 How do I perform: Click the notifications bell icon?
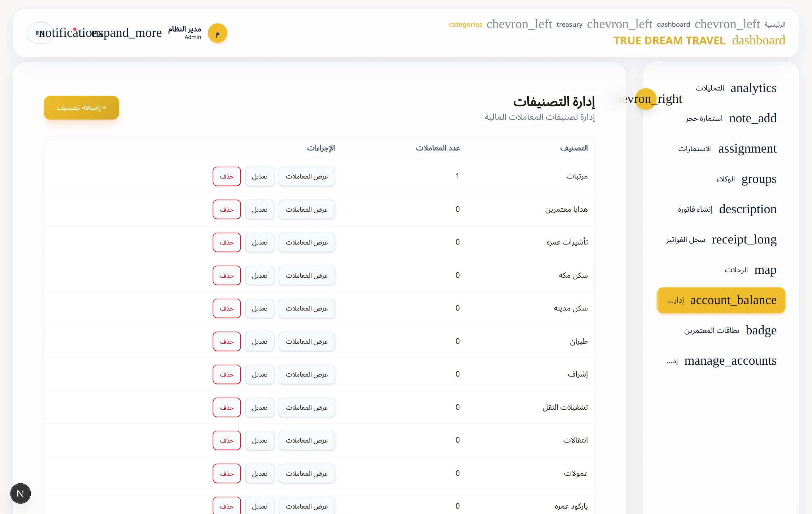71,33
